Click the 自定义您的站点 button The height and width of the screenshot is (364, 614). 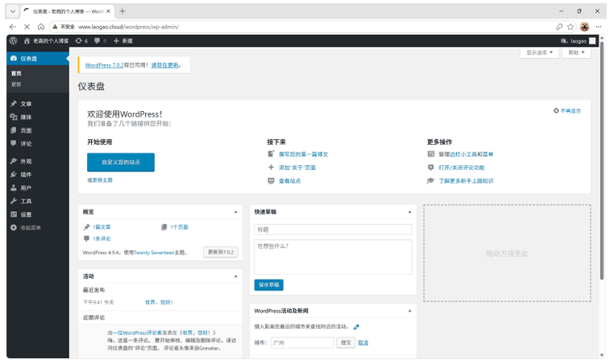click(x=121, y=162)
